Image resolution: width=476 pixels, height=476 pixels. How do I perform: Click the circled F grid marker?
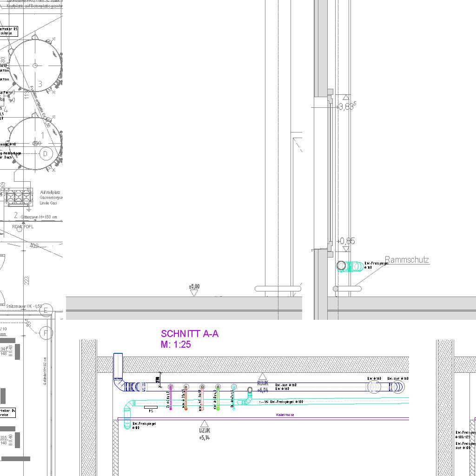pos(46,333)
